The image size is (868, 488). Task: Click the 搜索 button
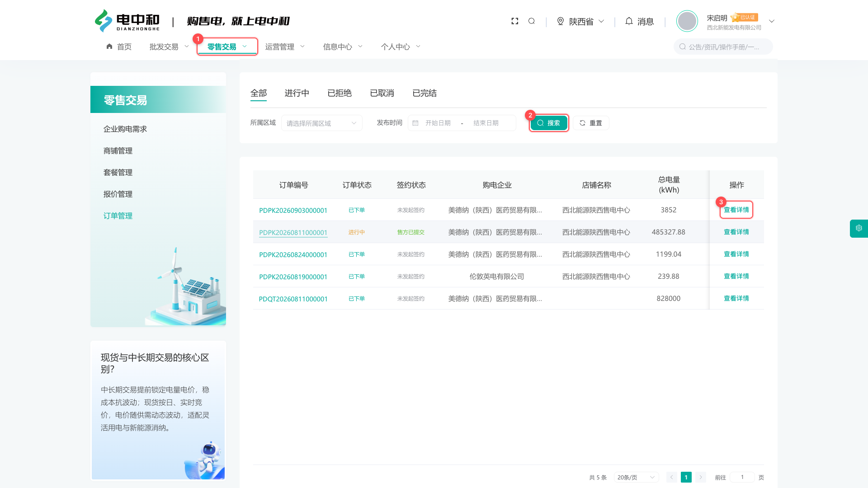pyautogui.click(x=549, y=123)
